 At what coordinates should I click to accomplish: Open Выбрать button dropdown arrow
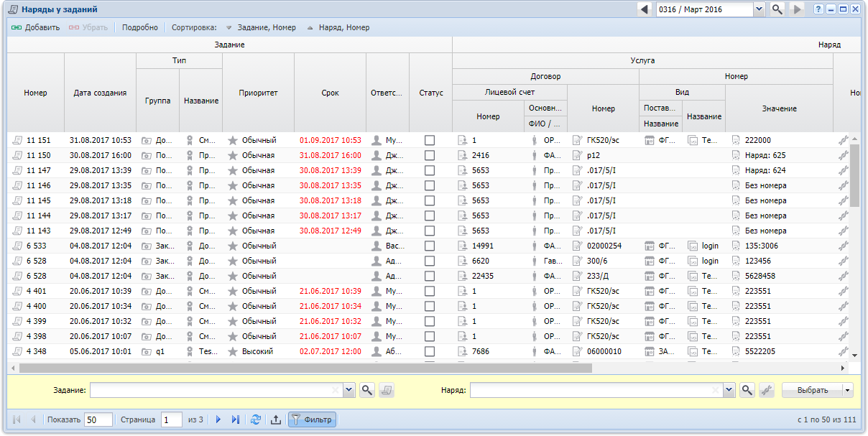click(x=848, y=390)
